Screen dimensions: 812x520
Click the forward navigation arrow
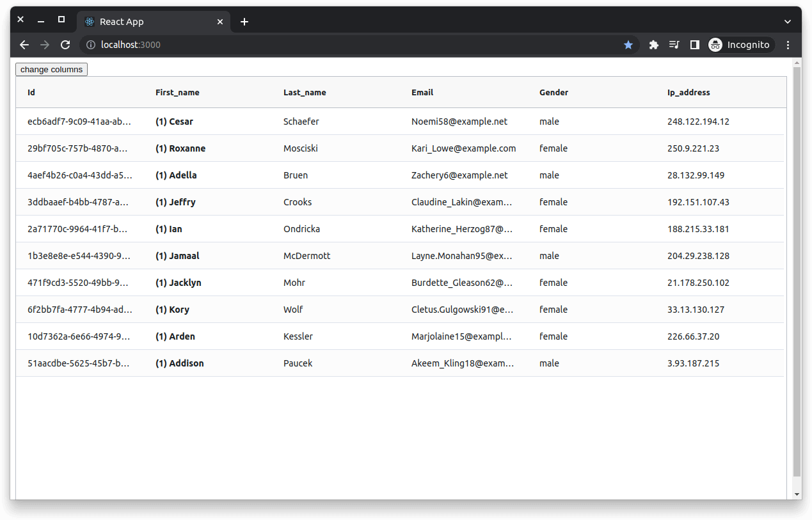tap(45, 45)
